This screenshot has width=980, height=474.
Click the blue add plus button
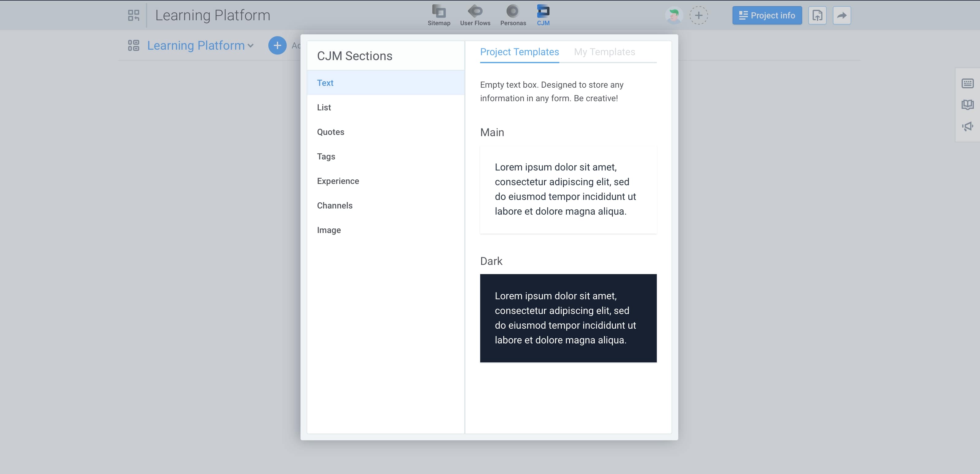pyautogui.click(x=277, y=46)
